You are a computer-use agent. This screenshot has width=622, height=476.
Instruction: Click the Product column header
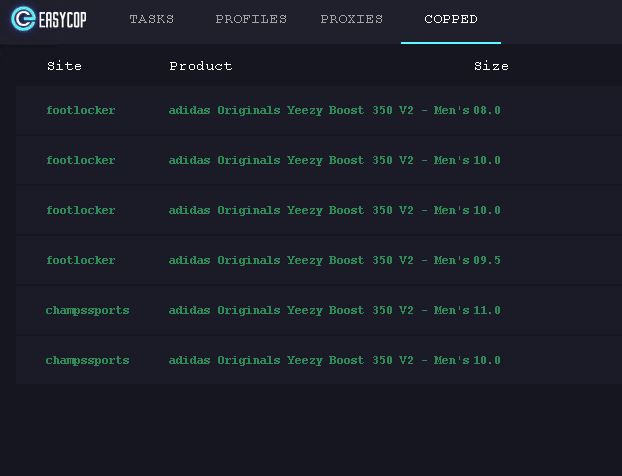(201, 66)
